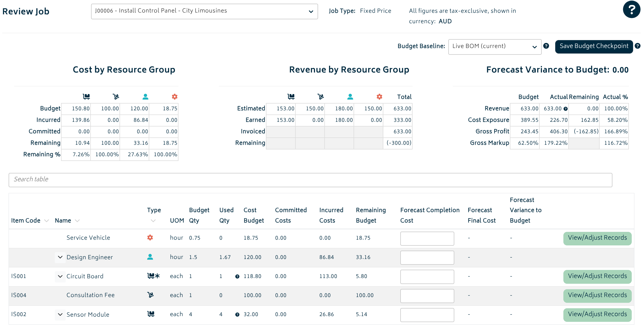
Task: Click the Search table input field
Action: (x=311, y=180)
